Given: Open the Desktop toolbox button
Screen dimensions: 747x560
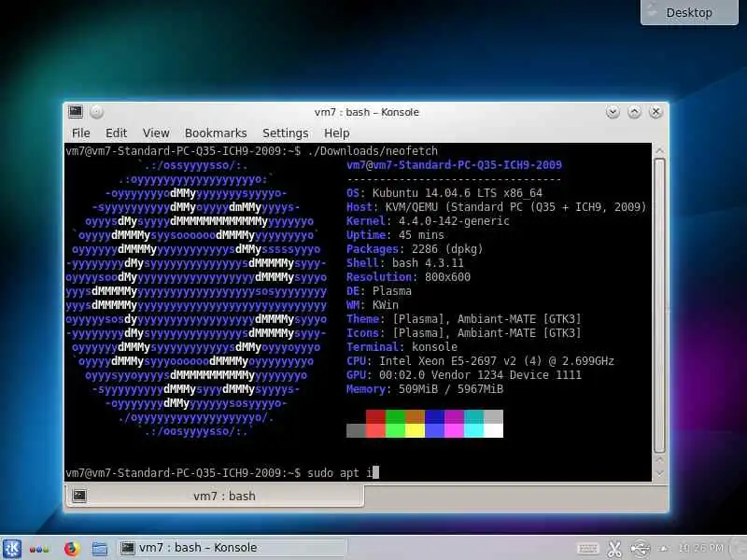Looking at the screenshot, I should tap(689, 12).
